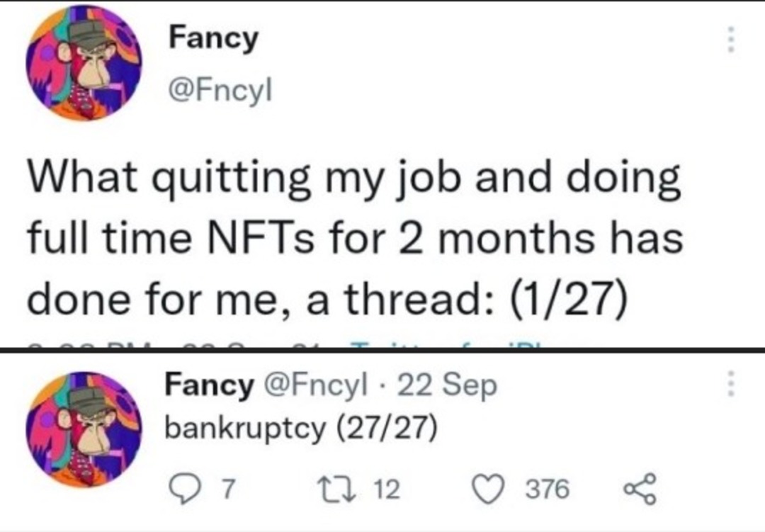
Task: Click the reply count of 7
Action: (227, 488)
